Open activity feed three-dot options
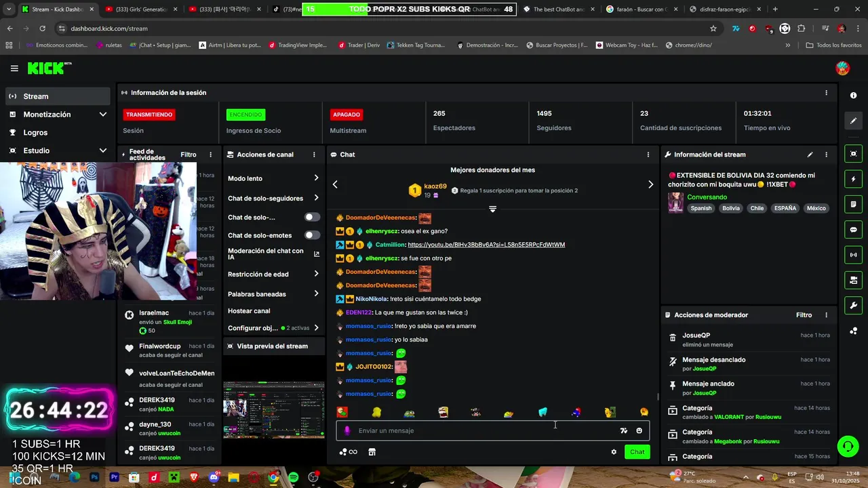Viewport: 868px width, 488px height. coord(210,155)
